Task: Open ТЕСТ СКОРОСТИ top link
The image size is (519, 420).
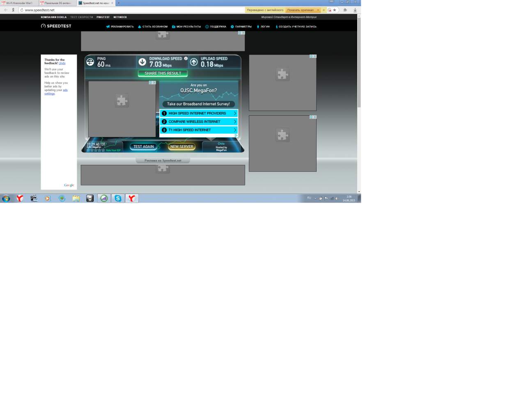Action: (x=81, y=17)
